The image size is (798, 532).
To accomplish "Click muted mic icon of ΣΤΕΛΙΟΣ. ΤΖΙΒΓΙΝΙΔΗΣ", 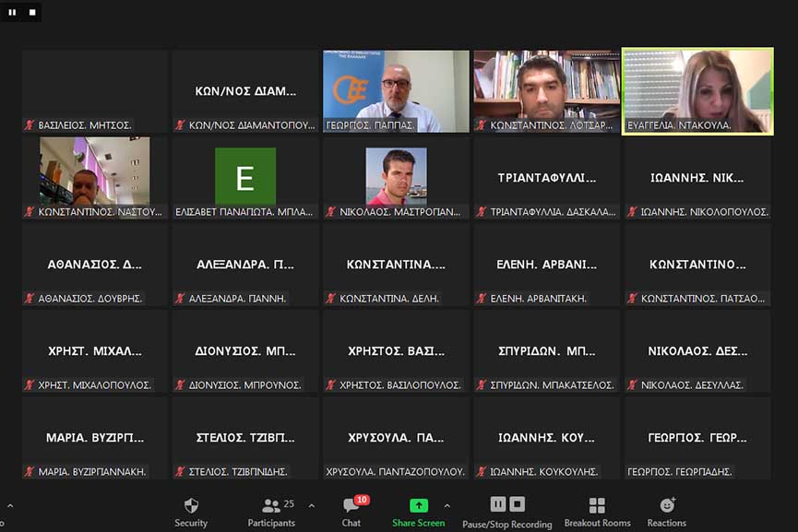I will 180,471.
